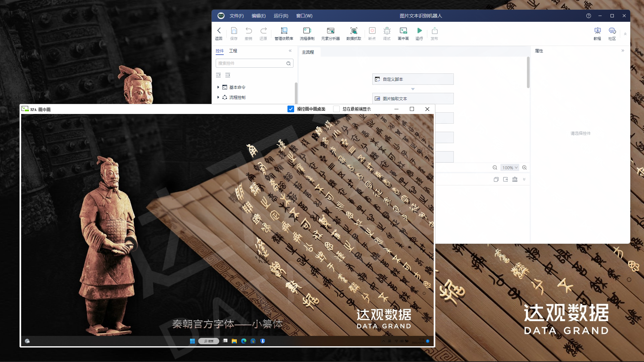Image resolution: width=644 pixels, height=362 pixels.
Task: Click the 还原 redo icon
Action: tap(263, 31)
